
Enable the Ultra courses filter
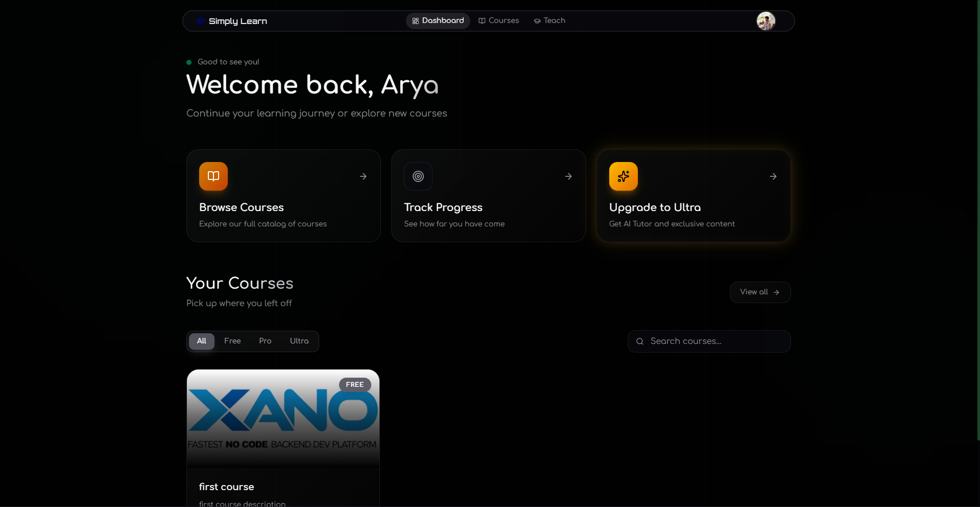(299, 341)
